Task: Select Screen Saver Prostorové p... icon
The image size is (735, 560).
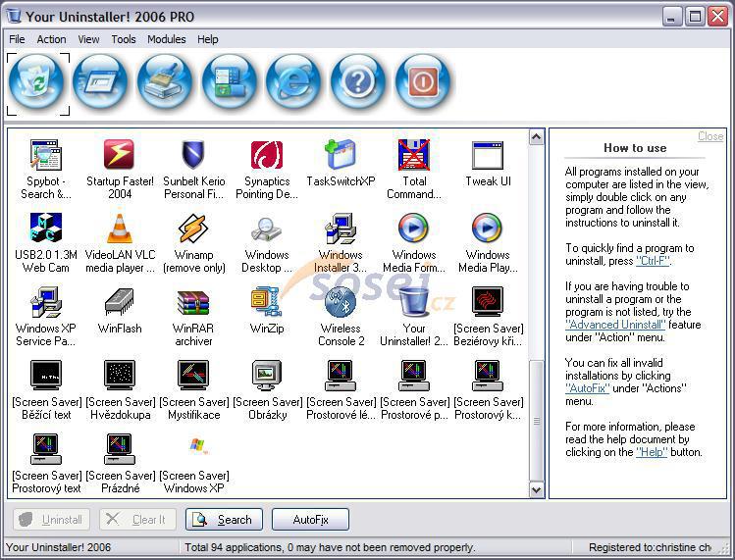Action: tap(414, 376)
